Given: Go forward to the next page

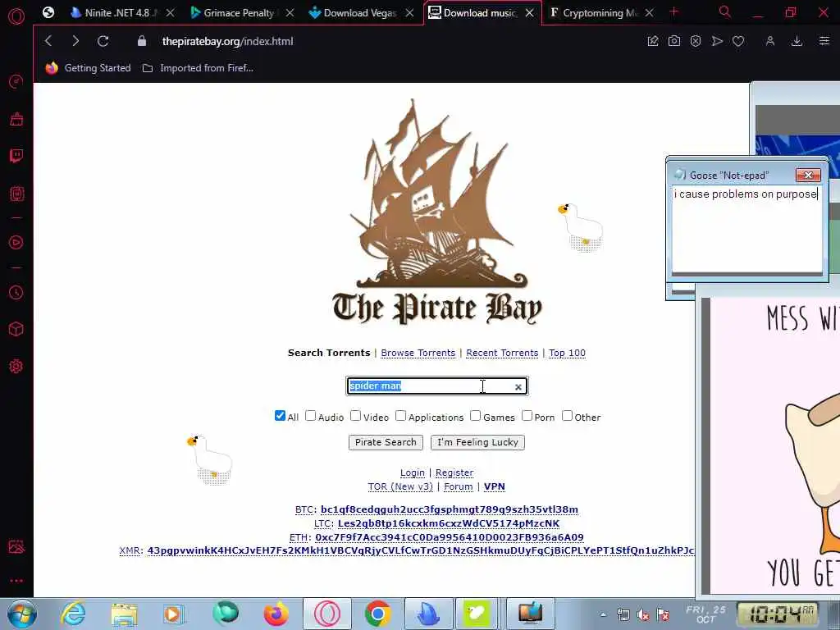Looking at the screenshot, I should click(75, 41).
